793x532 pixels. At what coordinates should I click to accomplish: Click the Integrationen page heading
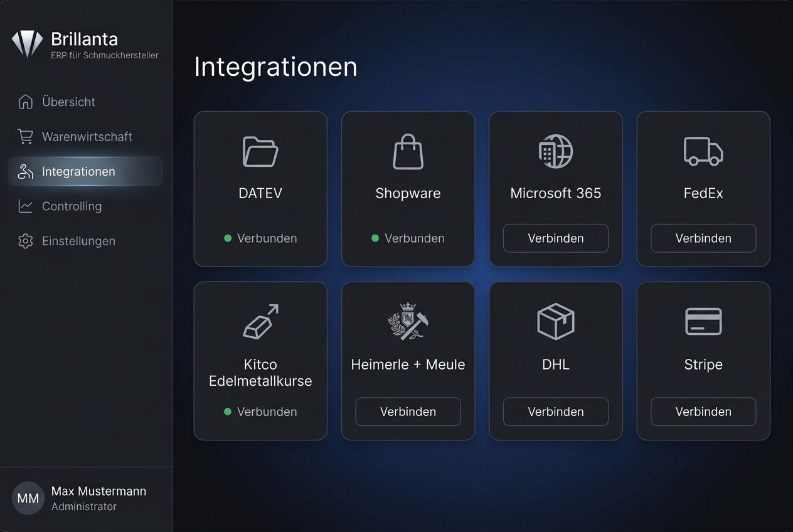click(275, 66)
